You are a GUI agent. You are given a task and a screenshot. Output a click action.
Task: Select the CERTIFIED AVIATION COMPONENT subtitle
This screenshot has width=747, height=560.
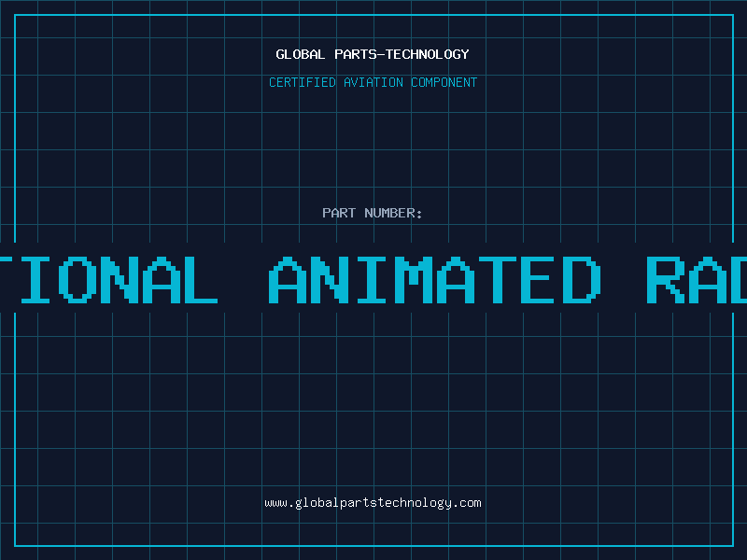[373, 82]
